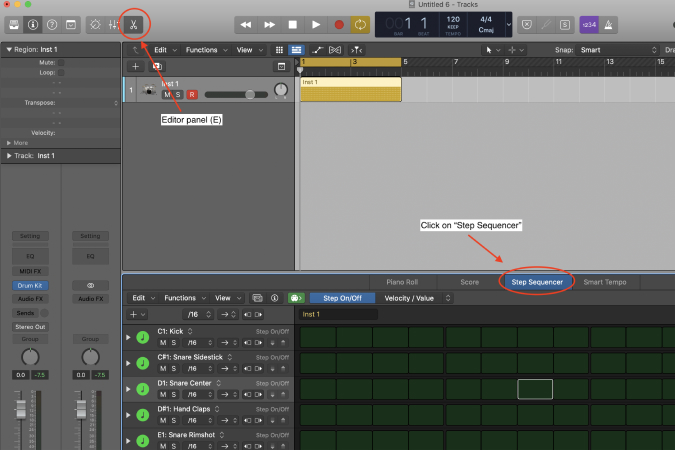Select the Step On/Off edit mode
Image resolution: width=676 pixels, height=450 pixels.
point(342,298)
